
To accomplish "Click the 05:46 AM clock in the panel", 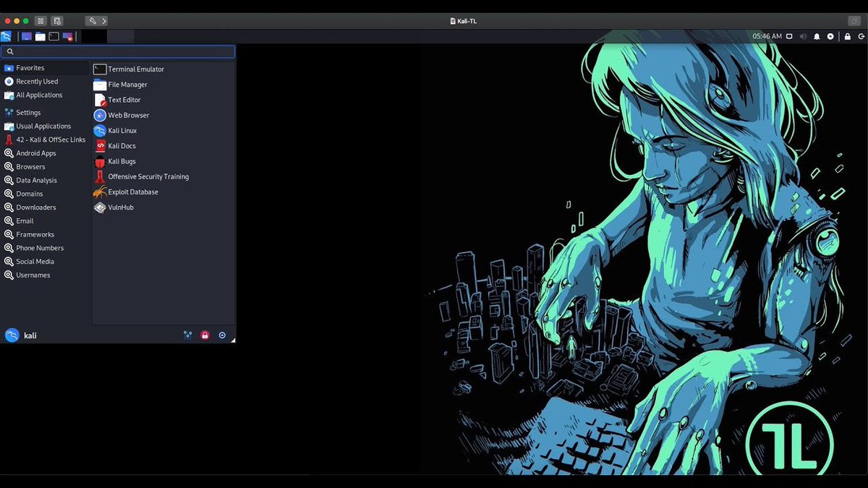I will point(767,36).
